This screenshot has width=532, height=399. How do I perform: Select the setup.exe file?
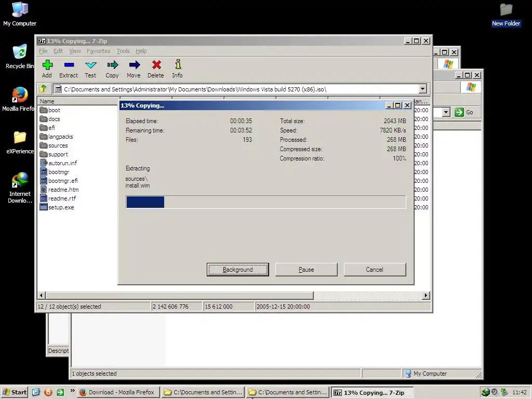pyautogui.click(x=57, y=207)
